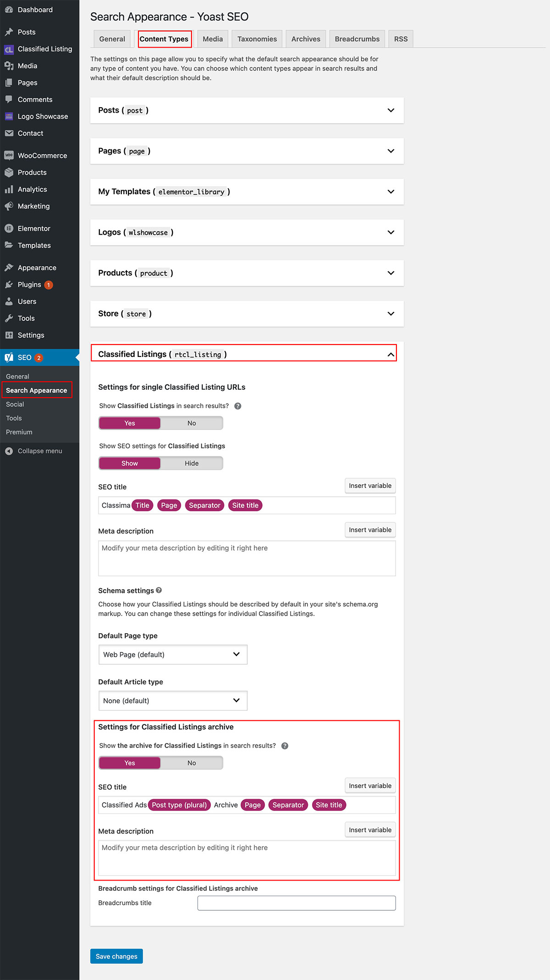Click the Products box icon
Image resolution: width=550 pixels, height=980 pixels.
tap(9, 172)
